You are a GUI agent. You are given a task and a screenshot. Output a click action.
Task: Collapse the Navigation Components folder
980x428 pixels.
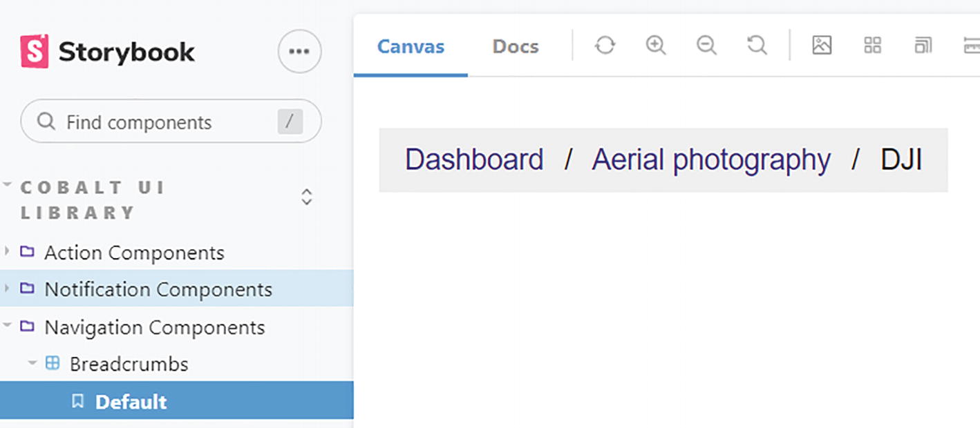[x=154, y=327]
